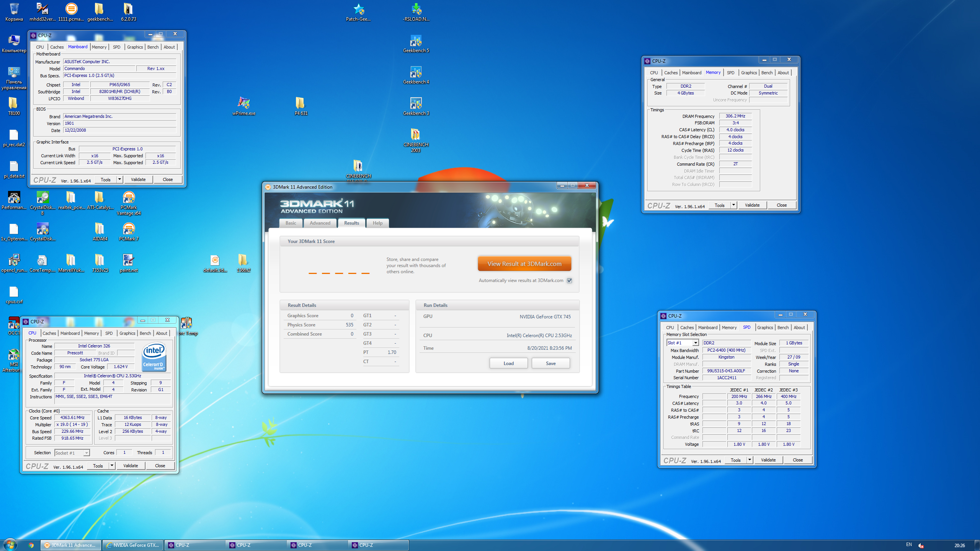This screenshot has height=551, width=980.
Task: Select Graphics tab in Memory CPU-Z window
Action: point(749,73)
